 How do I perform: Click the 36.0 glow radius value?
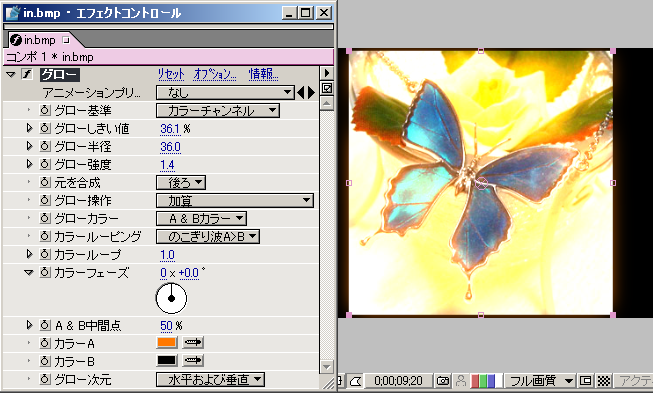170,147
